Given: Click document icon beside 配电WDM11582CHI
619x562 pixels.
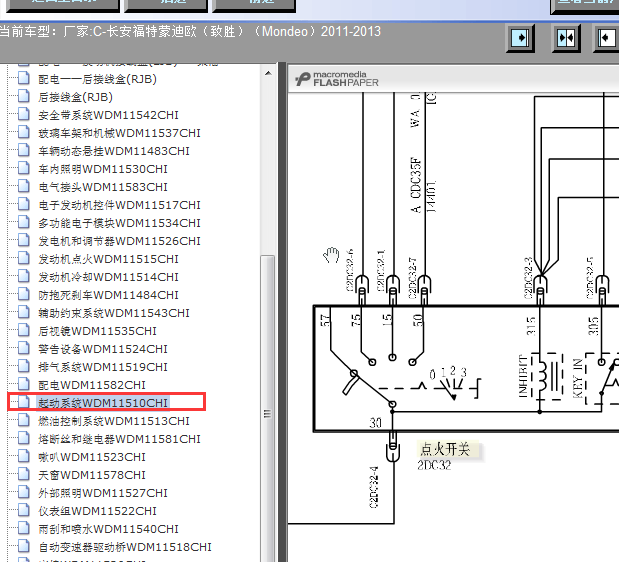Looking at the screenshot, I should click(x=24, y=384).
